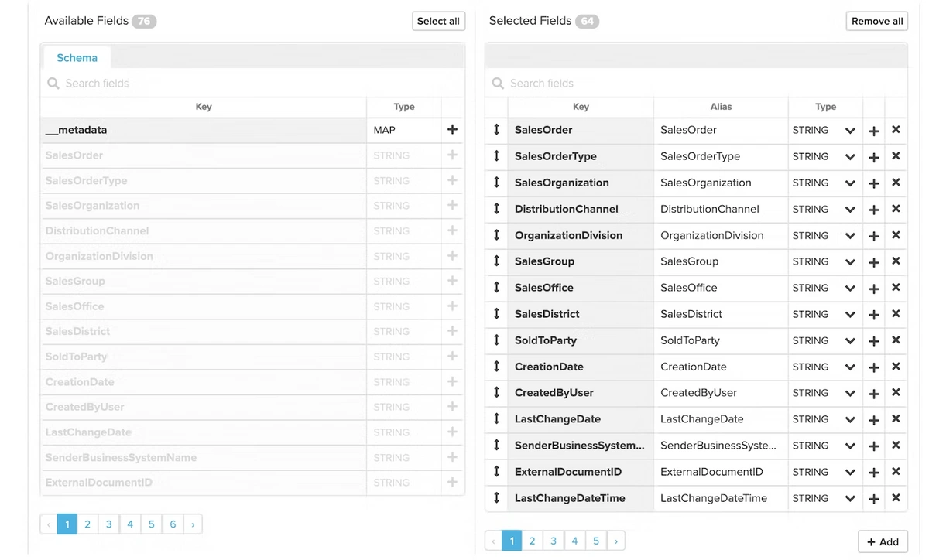Image resolution: width=929 pixels, height=560 pixels.
Task: Click page 1 in Selected Fields pagination
Action: 511,541
